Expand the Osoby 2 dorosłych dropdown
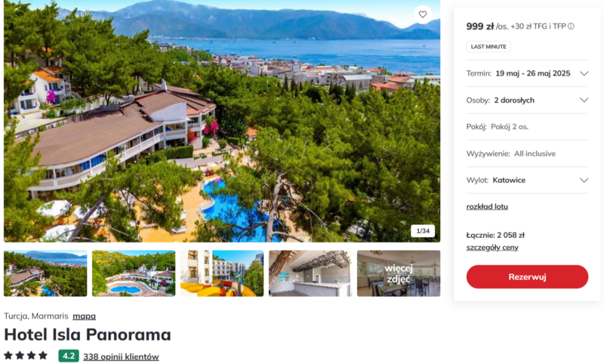 [x=527, y=100]
